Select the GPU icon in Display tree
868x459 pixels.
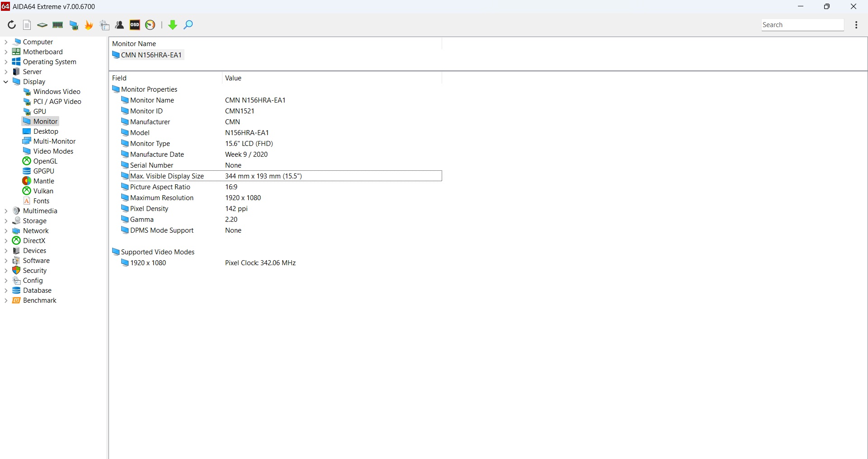tap(27, 112)
